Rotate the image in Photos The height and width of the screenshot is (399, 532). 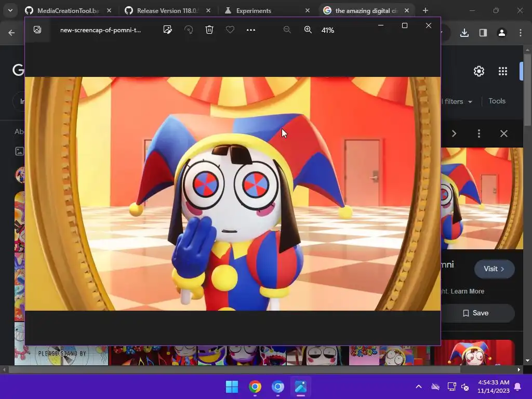click(189, 30)
